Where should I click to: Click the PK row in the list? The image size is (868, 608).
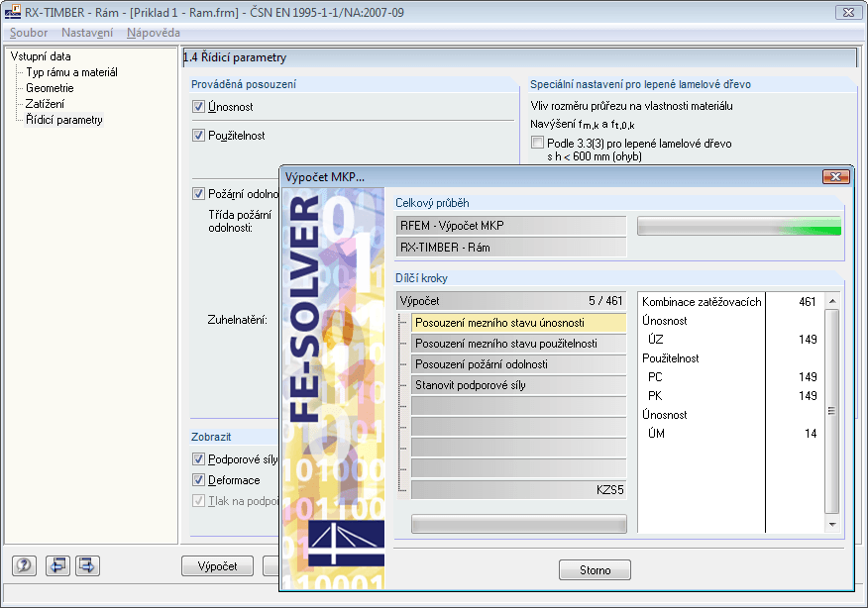click(729, 395)
